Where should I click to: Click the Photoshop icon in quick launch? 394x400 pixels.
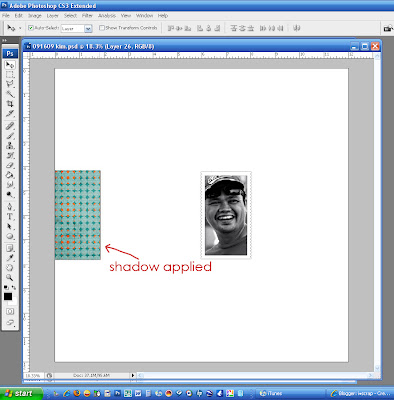(x=117, y=394)
